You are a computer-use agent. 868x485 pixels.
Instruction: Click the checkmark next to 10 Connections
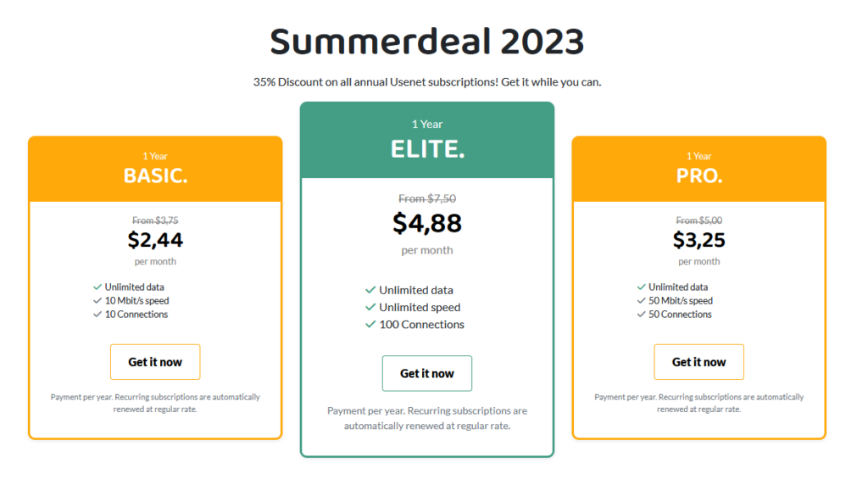(x=97, y=314)
